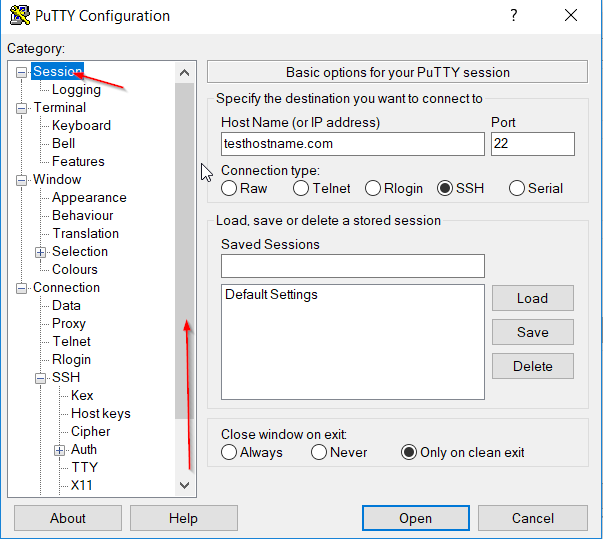Click the Load session button
The width and height of the screenshot is (603, 539).
point(532,298)
